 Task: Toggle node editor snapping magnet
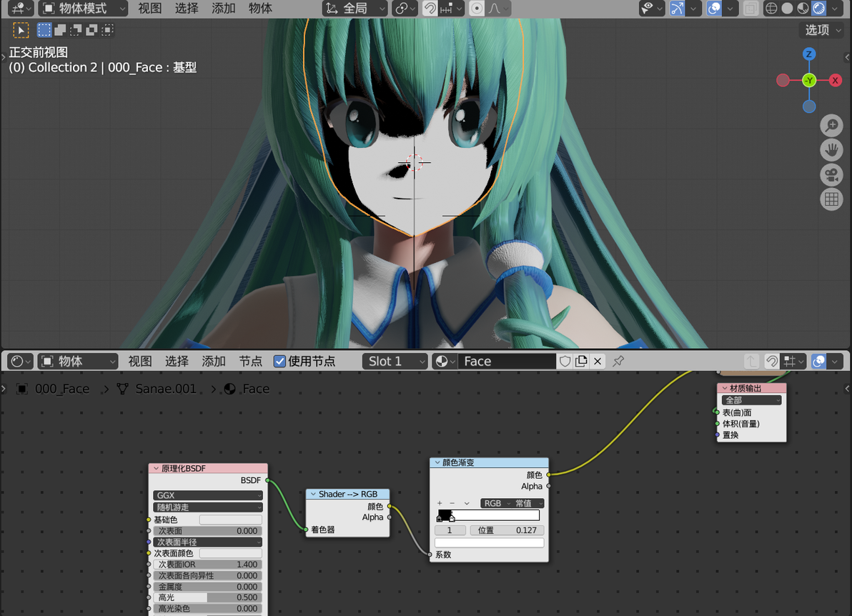pos(771,361)
